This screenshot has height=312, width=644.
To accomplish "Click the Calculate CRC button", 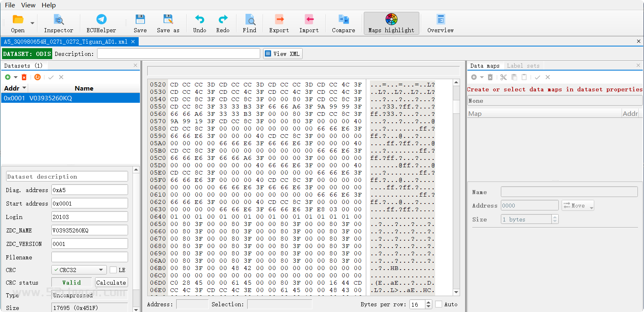I will pyautogui.click(x=111, y=283).
